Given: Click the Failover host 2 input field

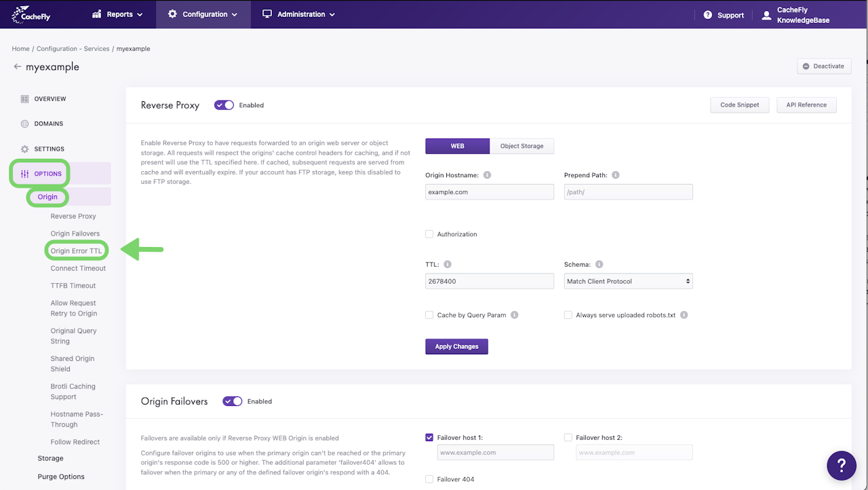Looking at the screenshot, I should click(635, 453).
